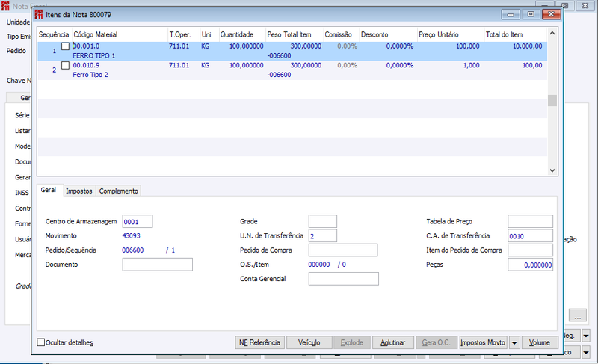The image size is (598, 364).
Task: Switch to the Impostos tab
Action: 79,191
